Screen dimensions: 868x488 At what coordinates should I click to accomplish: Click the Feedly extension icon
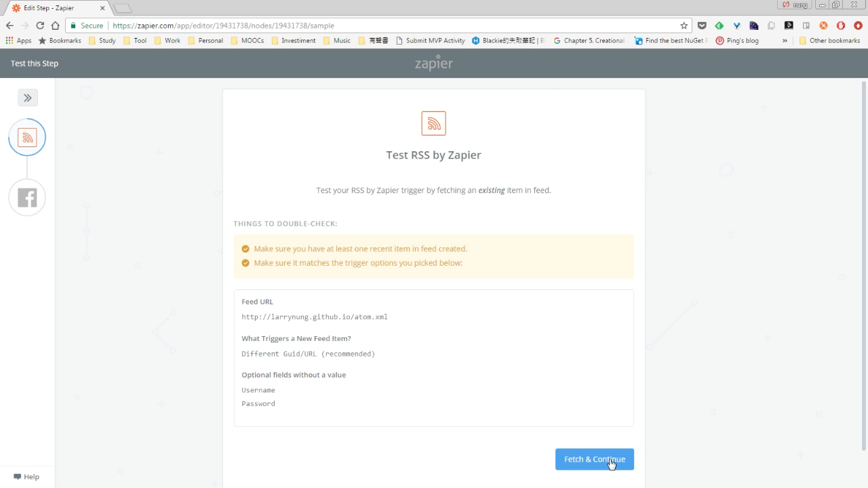719,26
